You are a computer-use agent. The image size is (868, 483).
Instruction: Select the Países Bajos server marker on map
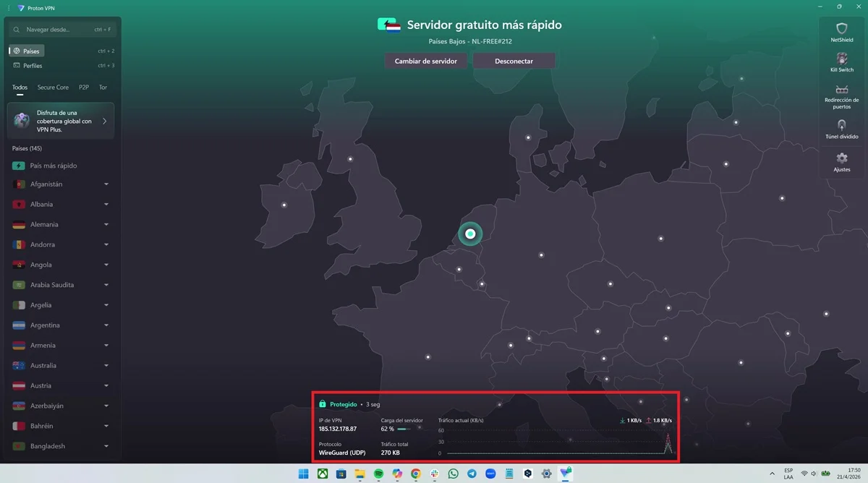(469, 234)
